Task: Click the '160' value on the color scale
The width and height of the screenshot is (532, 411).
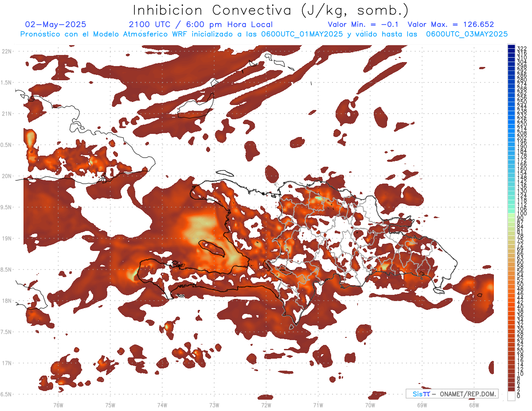Action: 521,169
